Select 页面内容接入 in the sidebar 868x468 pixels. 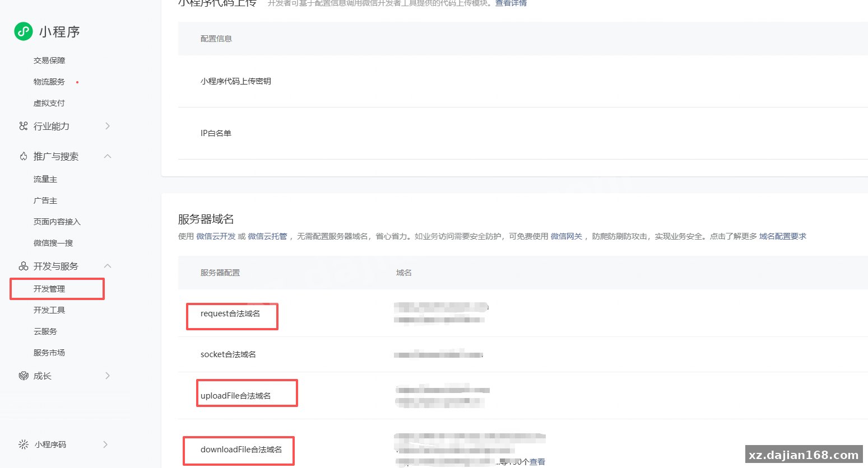(57, 222)
